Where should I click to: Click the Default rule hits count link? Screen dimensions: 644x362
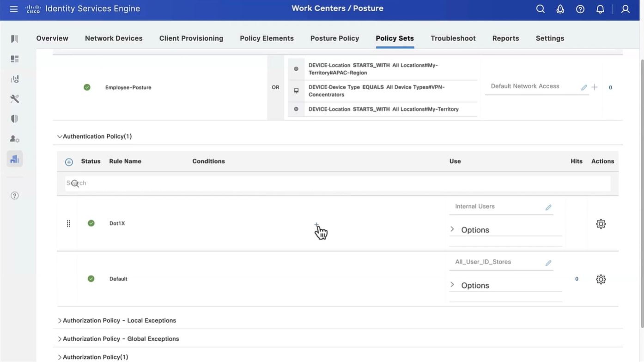point(577,279)
